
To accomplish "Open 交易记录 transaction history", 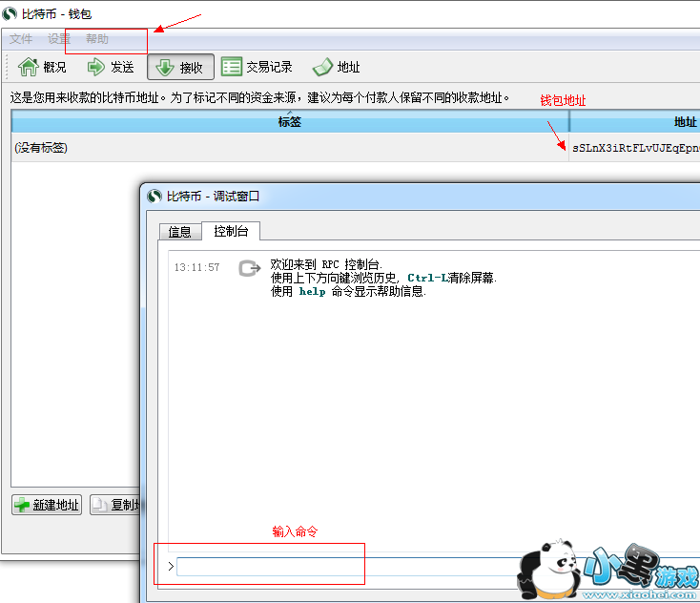I will click(257, 67).
